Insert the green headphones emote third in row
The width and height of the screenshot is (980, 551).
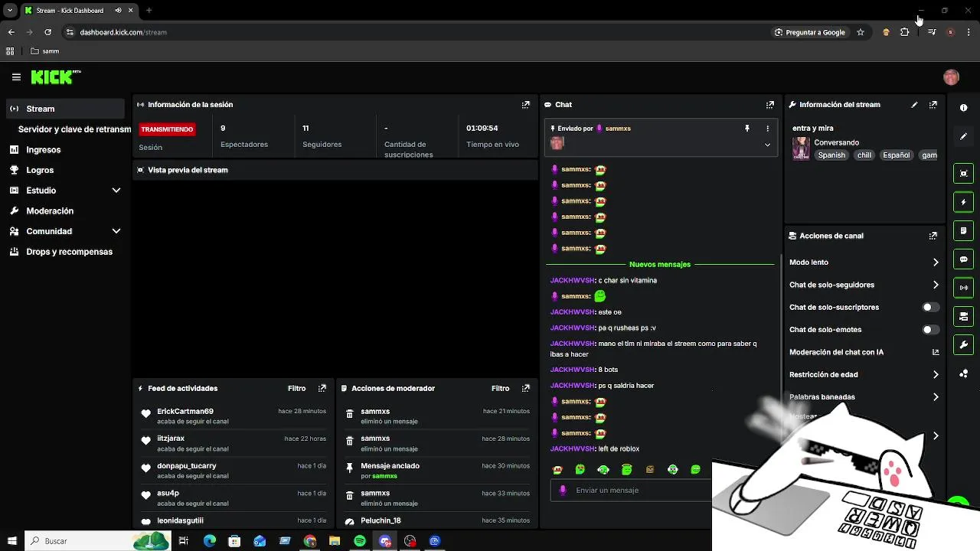[x=603, y=470]
